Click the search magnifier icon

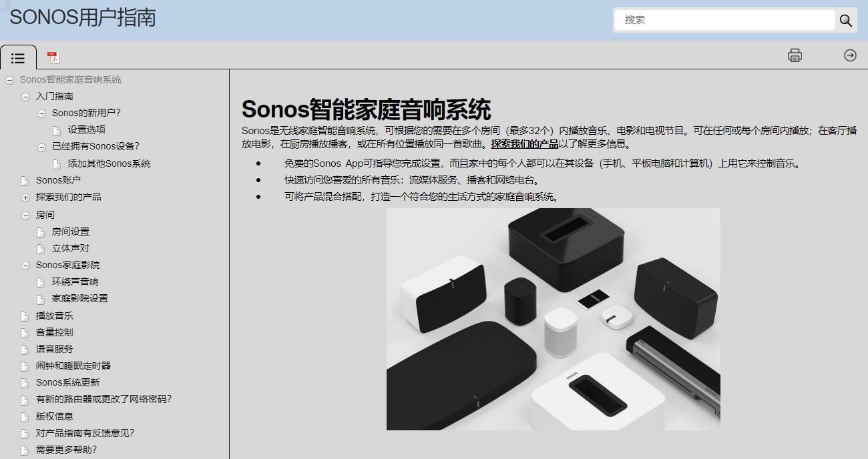coord(846,21)
